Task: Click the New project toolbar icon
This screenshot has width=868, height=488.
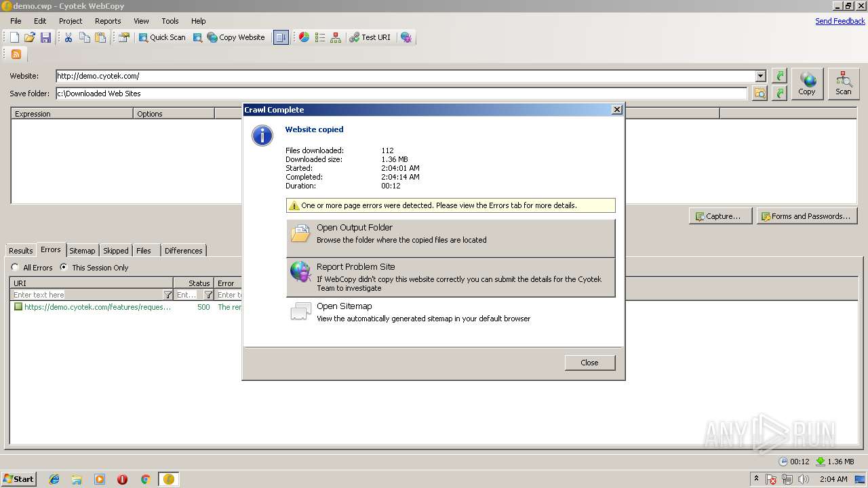Action: (x=14, y=37)
